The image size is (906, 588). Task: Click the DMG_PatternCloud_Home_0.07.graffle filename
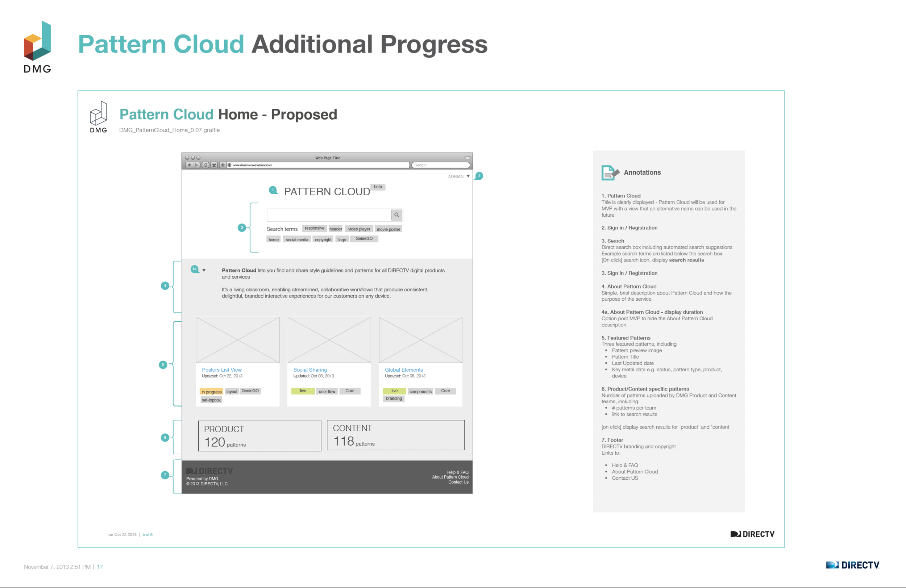[169, 130]
